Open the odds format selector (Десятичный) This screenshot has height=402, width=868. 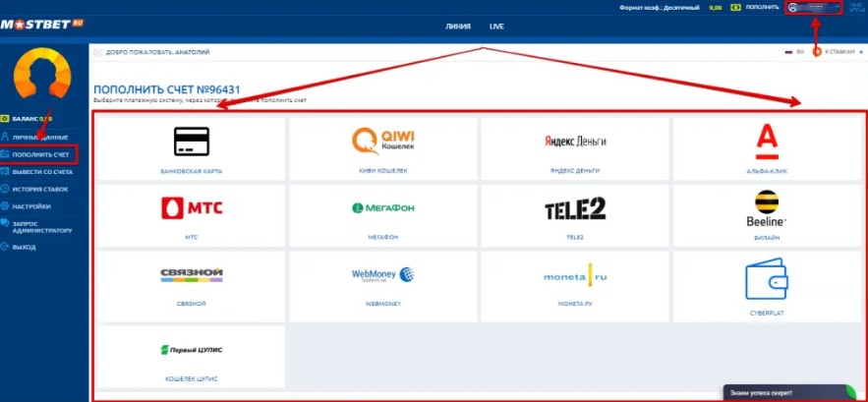click(661, 7)
